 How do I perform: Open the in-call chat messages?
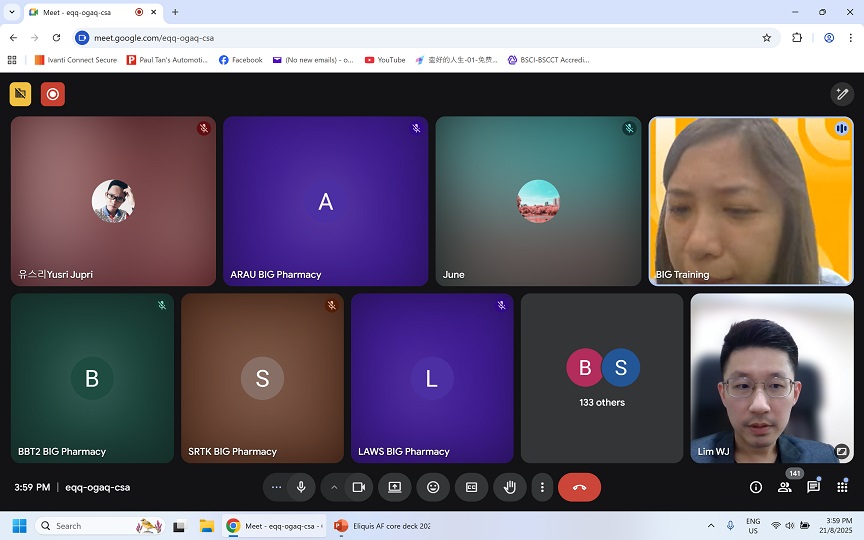[x=814, y=487]
